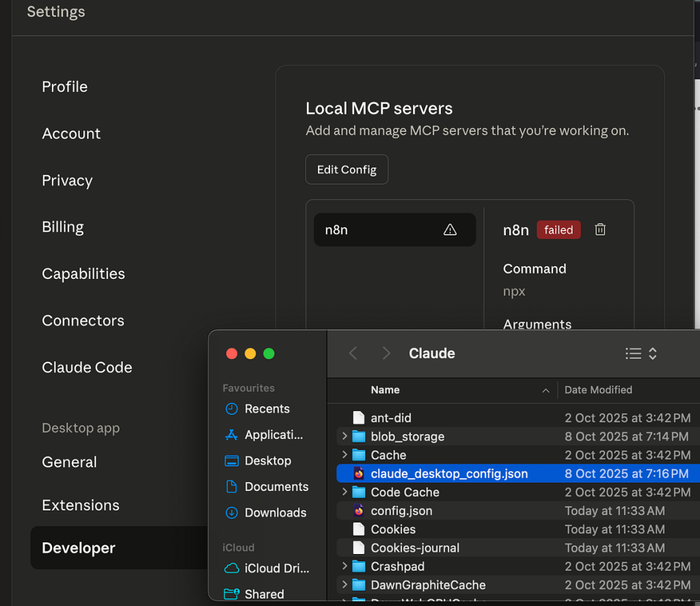This screenshot has height=606, width=700.
Task: Expand the blob_storage folder
Action: pyautogui.click(x=345, y=436)
